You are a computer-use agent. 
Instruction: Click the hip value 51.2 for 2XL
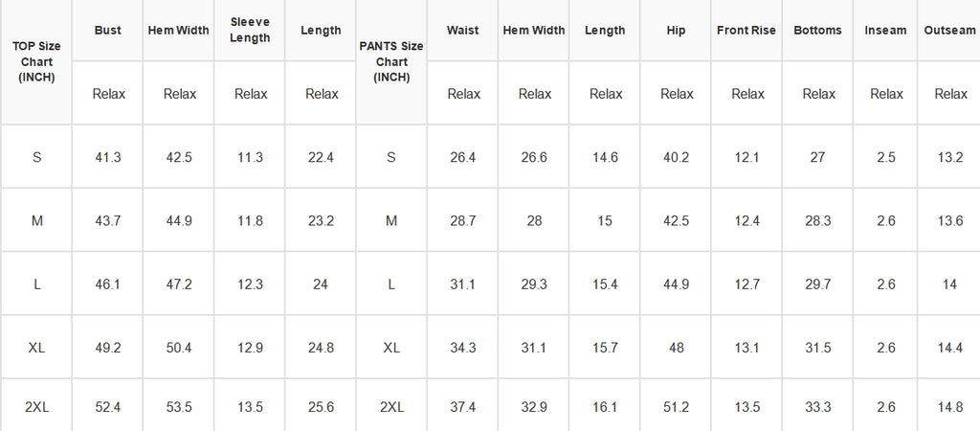pos(676,407)
